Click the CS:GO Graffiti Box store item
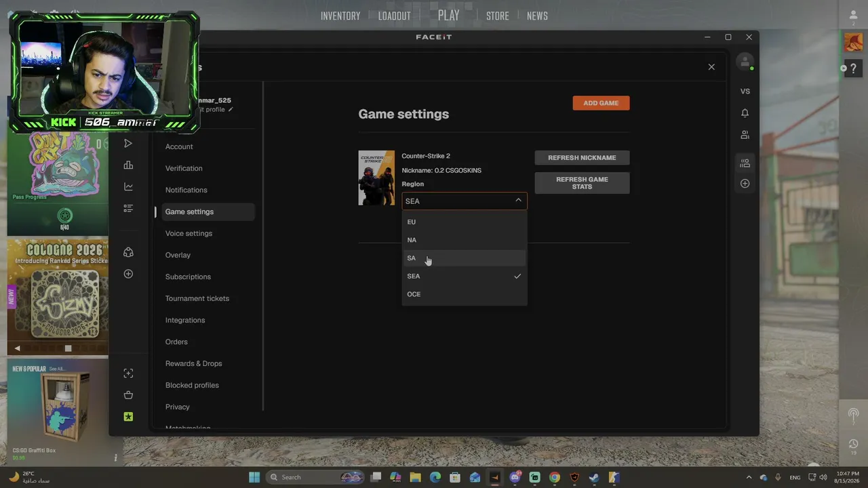The width and height of the screenshot is (868, 488). coord(58,410)
